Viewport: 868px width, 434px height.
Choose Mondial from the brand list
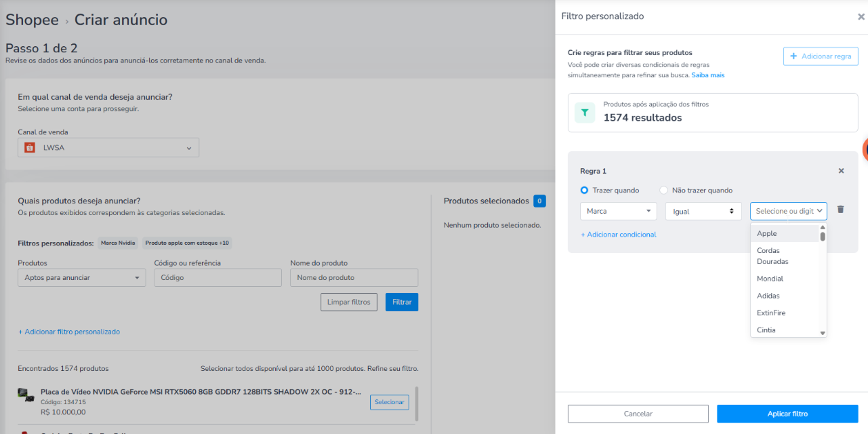point(785,279)
